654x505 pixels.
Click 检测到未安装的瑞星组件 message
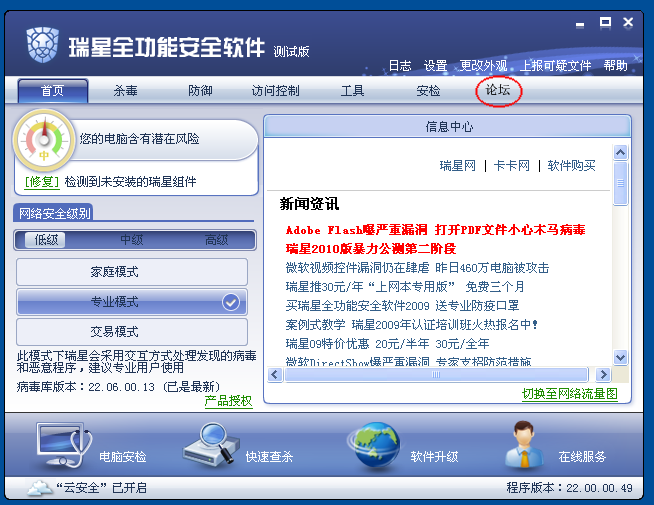pyautogui.click(x=131, y=182)
